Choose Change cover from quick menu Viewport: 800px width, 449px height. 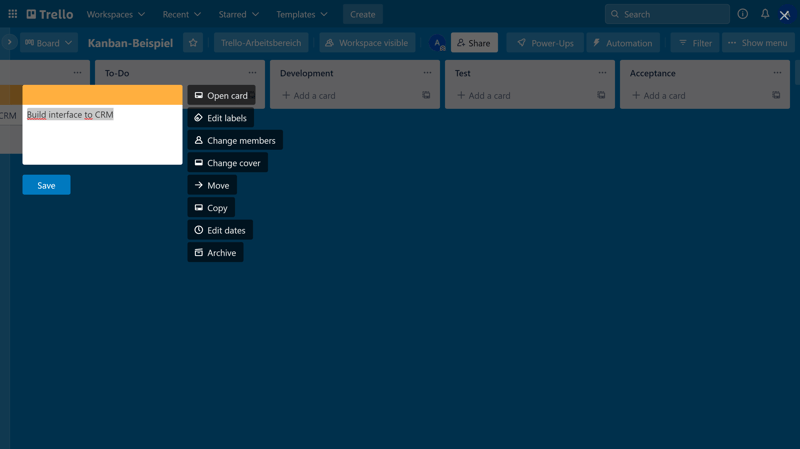point(228,163)
